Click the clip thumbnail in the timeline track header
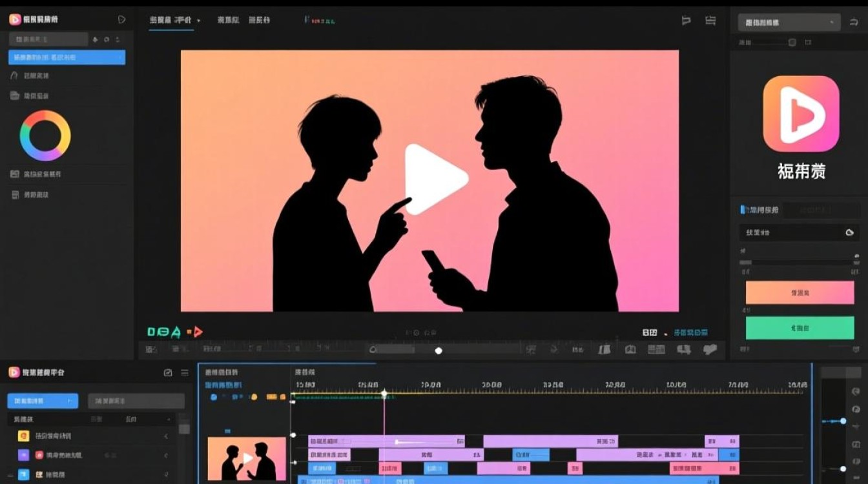868x484 pixels. (247, 459)
